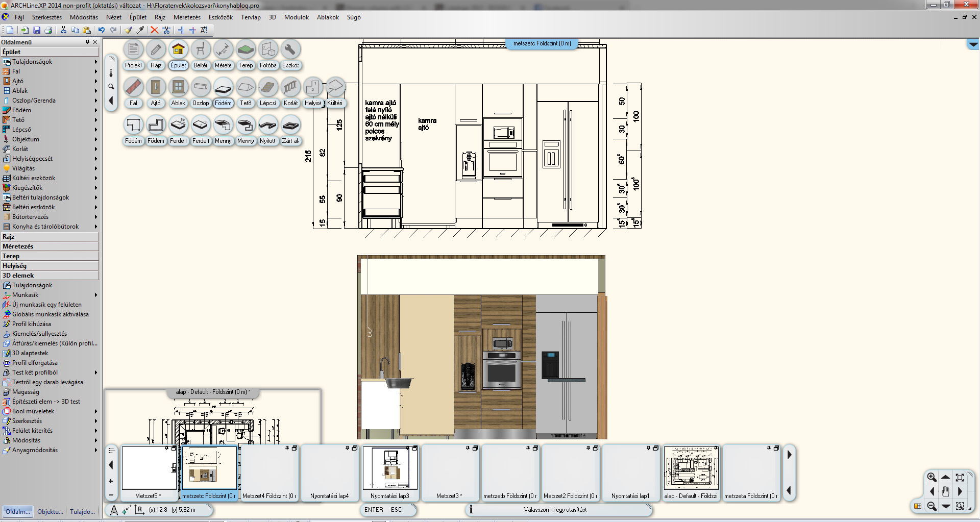The width and height of the screenshot is (980, 522).
Task: Click the Ablak window tool icon
Action: pyautogui.click(x=178, y=87)
